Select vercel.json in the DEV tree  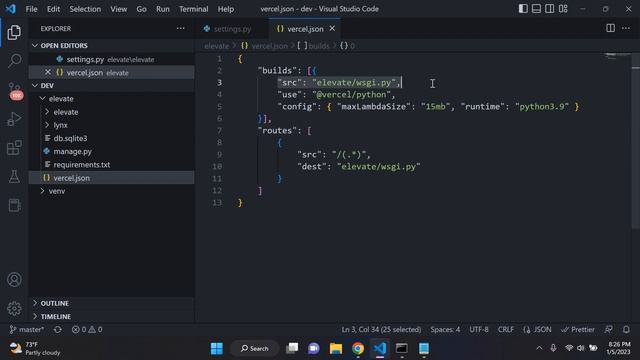(x=111, y=178)
